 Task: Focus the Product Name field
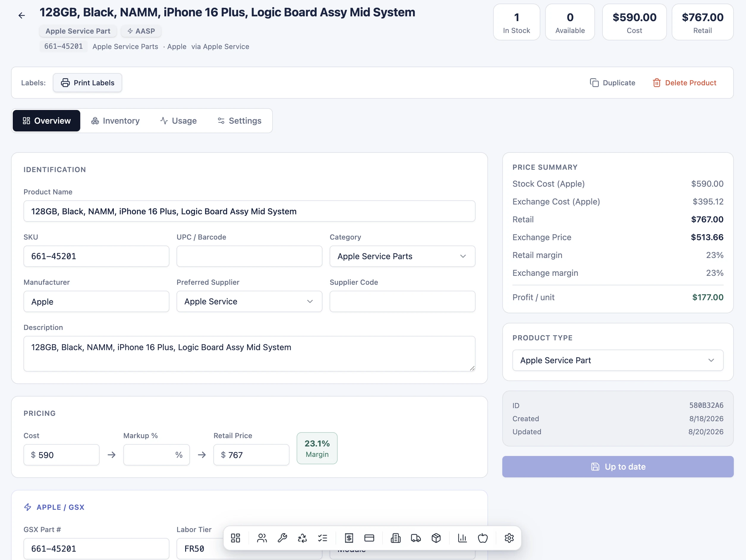tap(249, 211)
